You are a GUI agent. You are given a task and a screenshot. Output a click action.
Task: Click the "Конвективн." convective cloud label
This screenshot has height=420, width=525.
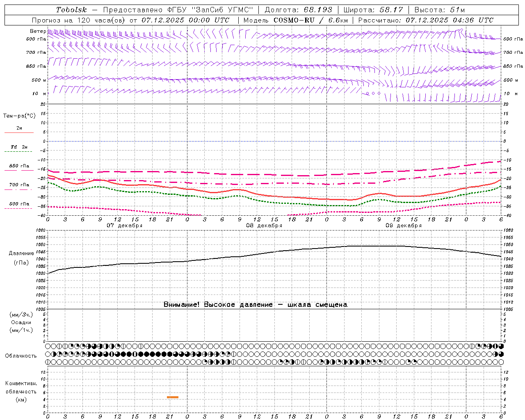pos(21,383)
